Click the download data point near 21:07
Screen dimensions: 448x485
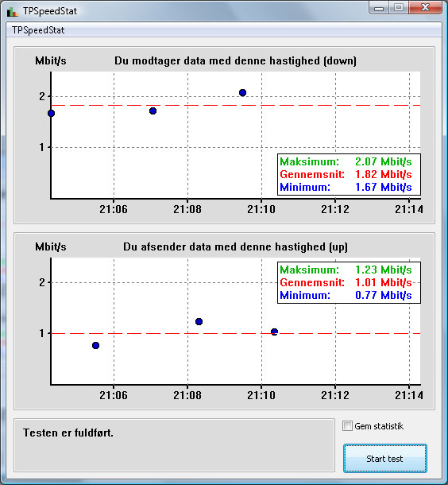(x=153, y=111)
